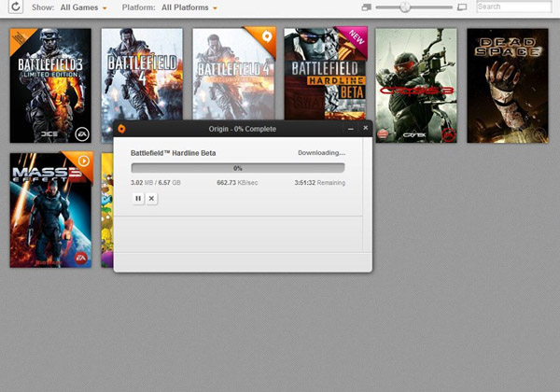Select the Dead Space game cover
This screenshot has height=392, width=560.
508,86
